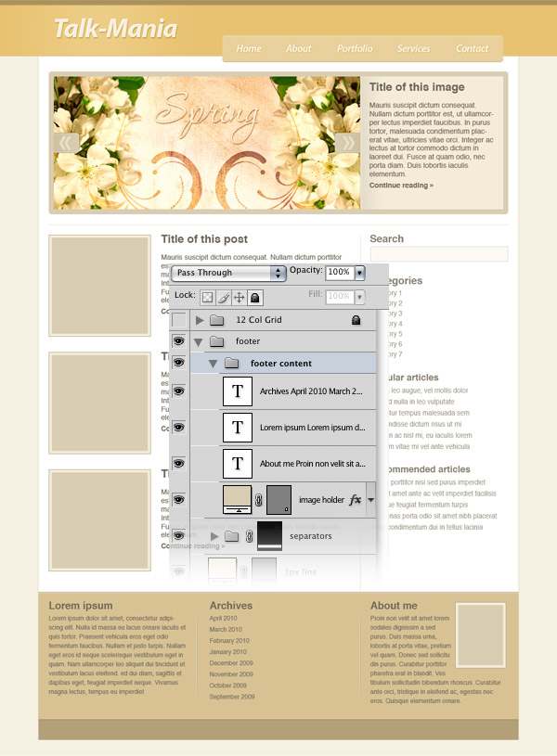Click the lock image pixels brush icon
This screenshot has height=756, width=557.
click(223, 298)
